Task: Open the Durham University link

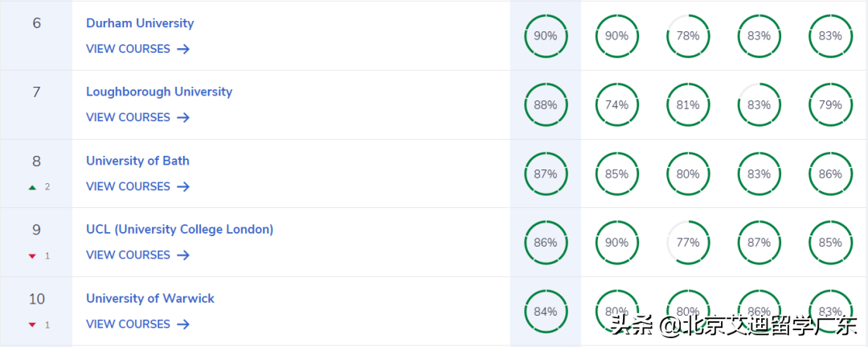Action: click(140, 23)
